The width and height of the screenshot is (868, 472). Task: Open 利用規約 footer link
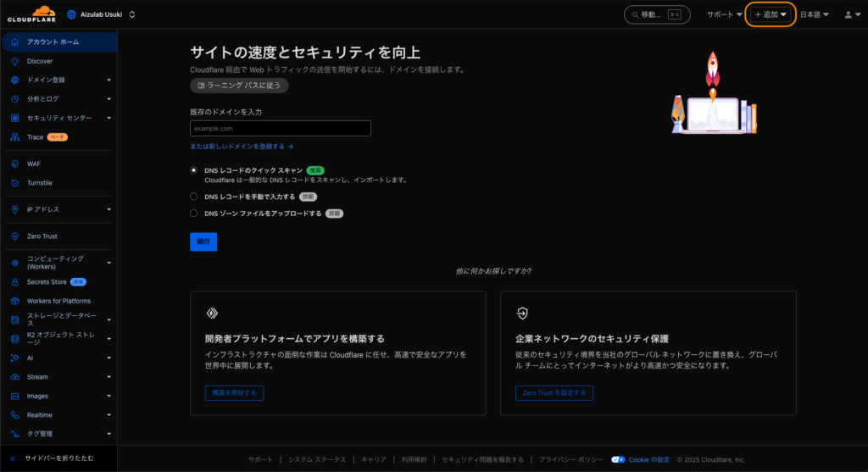coord(414,460)
